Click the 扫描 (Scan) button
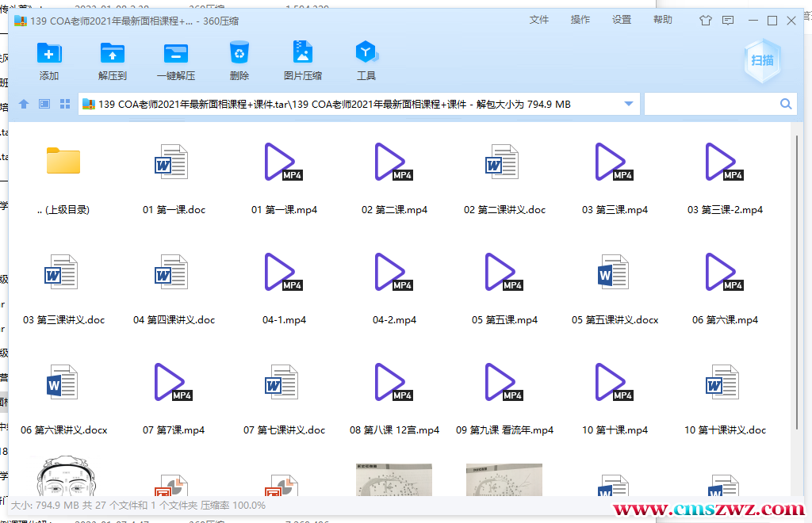The height and width of the screenshot is (523, 812). point(762,60)
